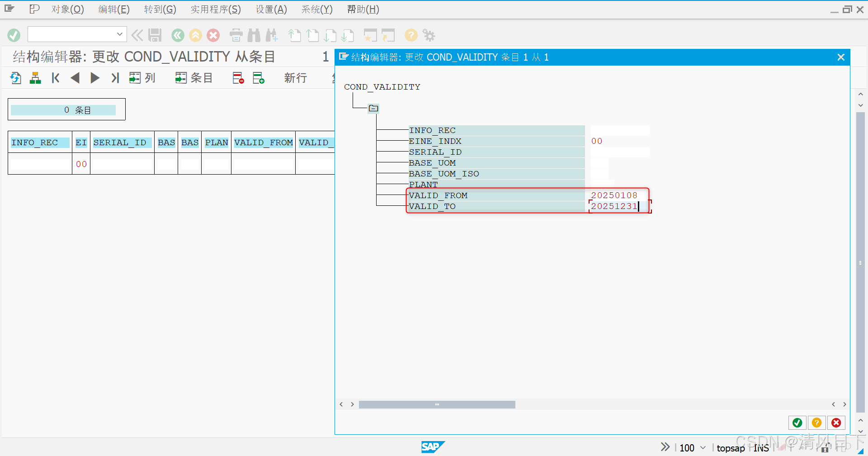Viewport: 868px width, 456px height.
Task: Select the INFO_REC column header
Action: 40,142
